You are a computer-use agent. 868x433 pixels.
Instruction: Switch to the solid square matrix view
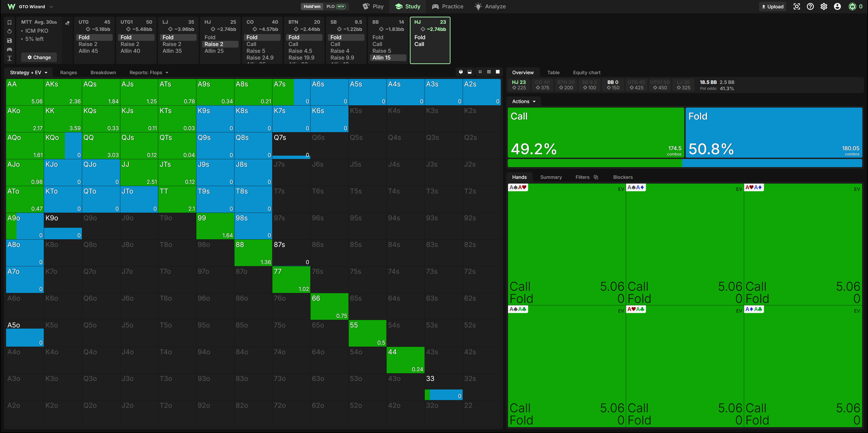coord(498,72)
